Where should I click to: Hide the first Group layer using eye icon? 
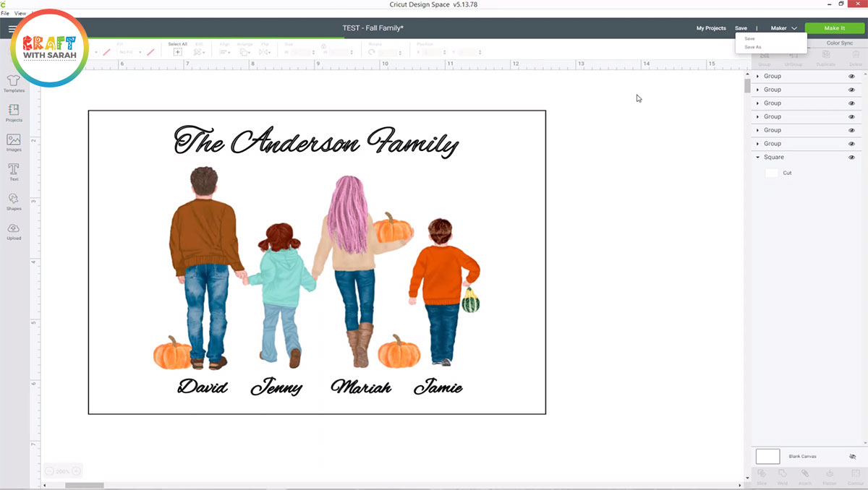851,77
